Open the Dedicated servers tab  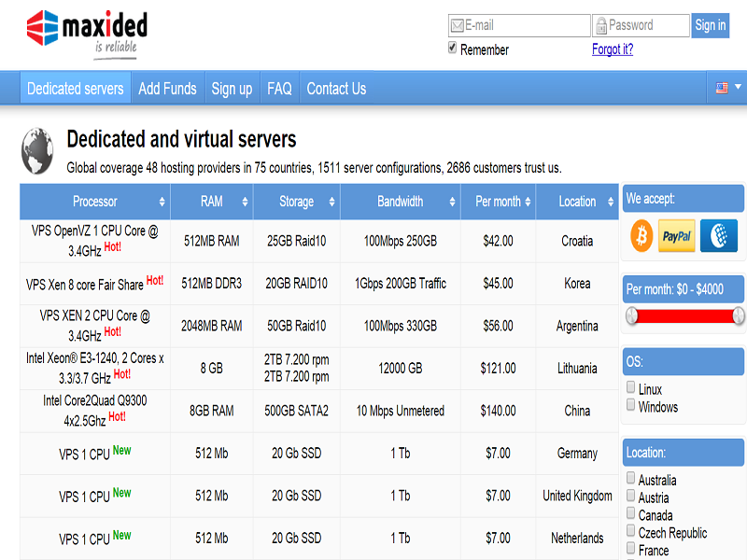pyautogui.click(x=76, y=89)
